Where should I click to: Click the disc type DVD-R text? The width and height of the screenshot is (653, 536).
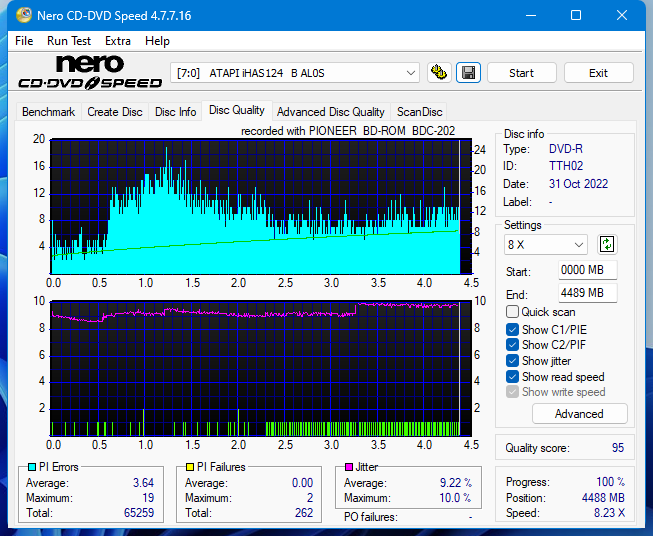566,149
